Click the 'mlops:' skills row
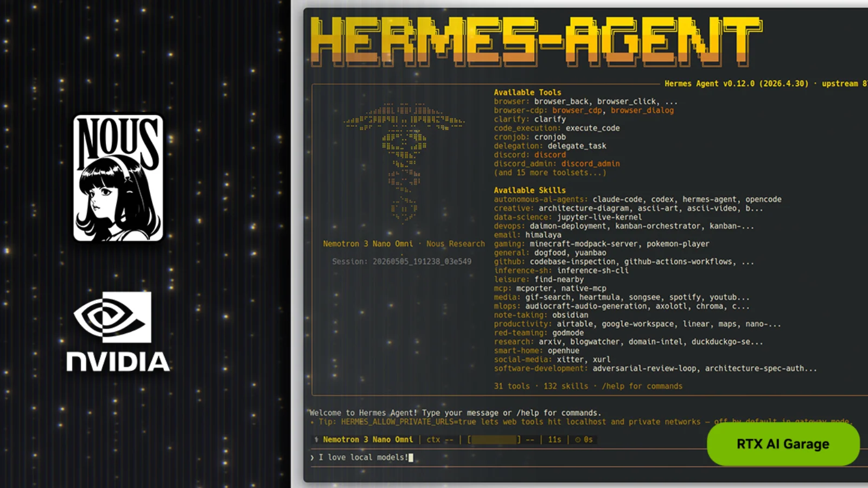Screen dimensions: 868x488 (x=622, y=306)
